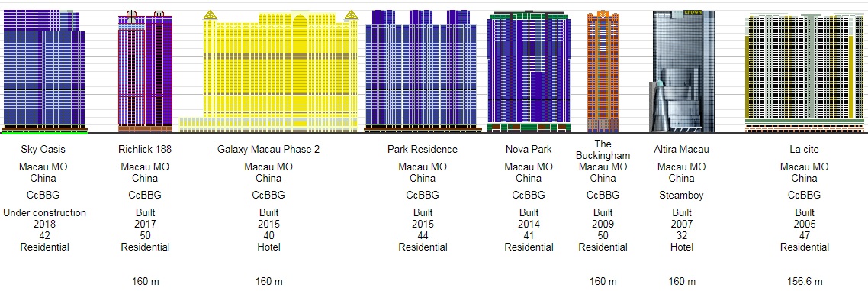This screenshot has width=868, height=291.
Task: Click the Galaxy Macau Phase 2 title
Action: click(x=268, y=149)
